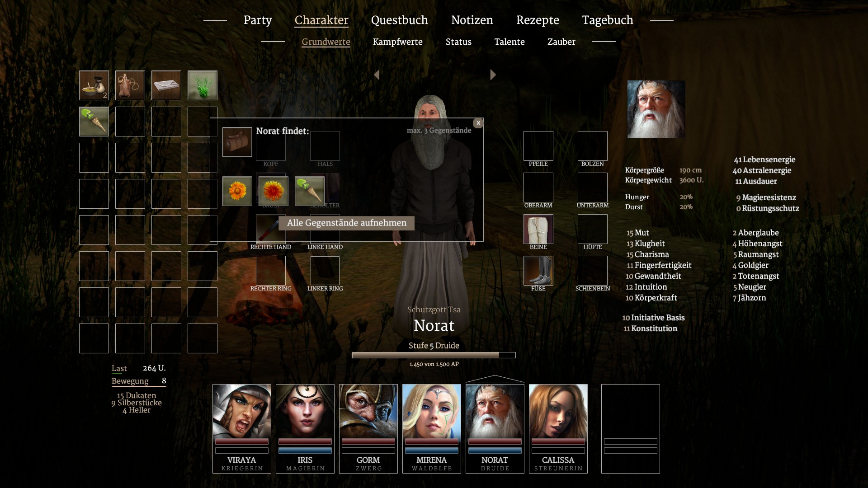Click the 13 Klugheit attribute

[646, 244]
